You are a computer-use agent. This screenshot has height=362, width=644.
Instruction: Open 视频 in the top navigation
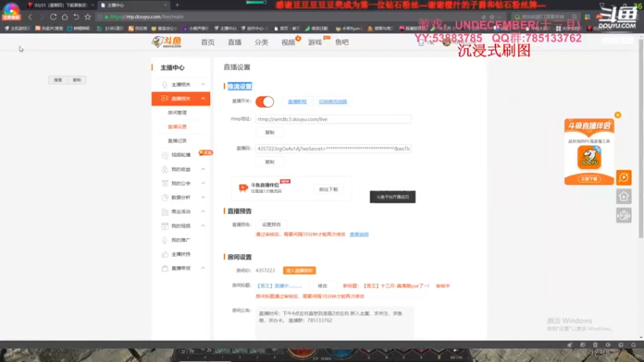coord(288,43)
